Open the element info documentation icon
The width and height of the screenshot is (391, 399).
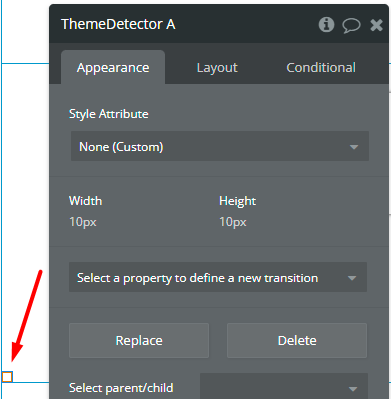(326, 25)
